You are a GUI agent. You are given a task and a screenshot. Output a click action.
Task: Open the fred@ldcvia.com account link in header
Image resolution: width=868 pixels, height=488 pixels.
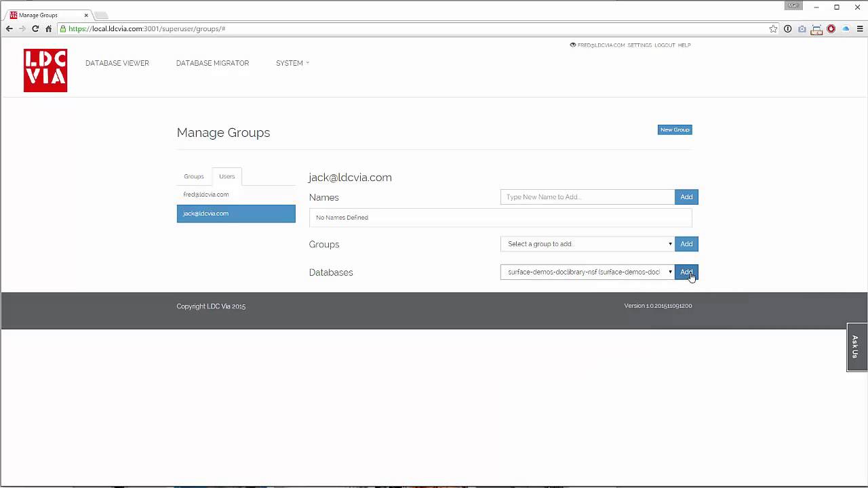point(601,45)
